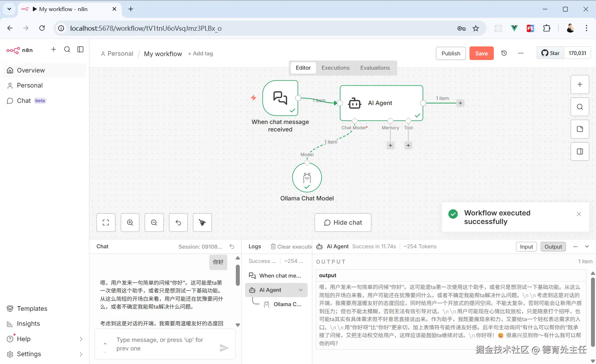Screen dimensions: 596x364
Task: Switch to the Editor tab
Action: point(303,68)
